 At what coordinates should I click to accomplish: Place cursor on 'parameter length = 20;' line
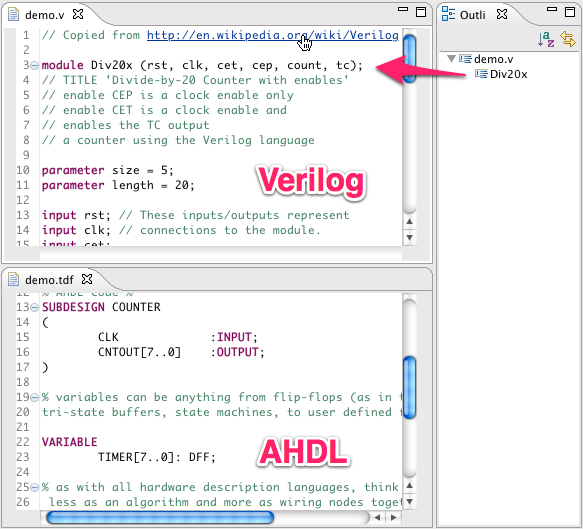[x=118, y=185]
